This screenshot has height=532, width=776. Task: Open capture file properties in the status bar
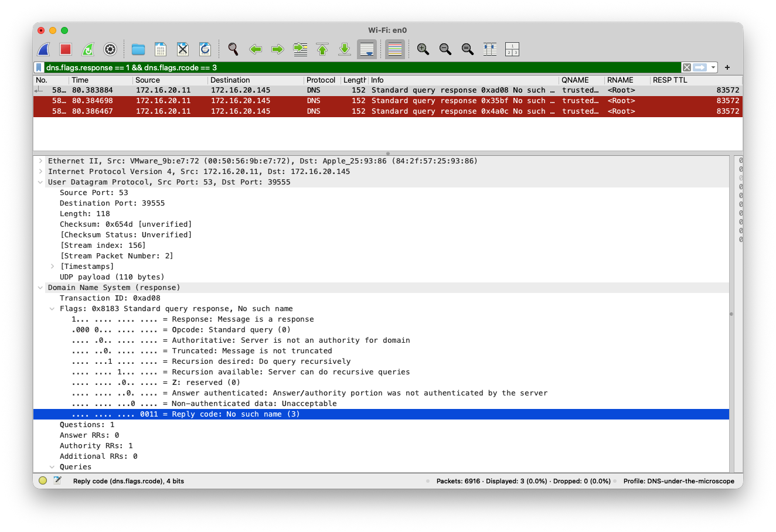(57, 481)
